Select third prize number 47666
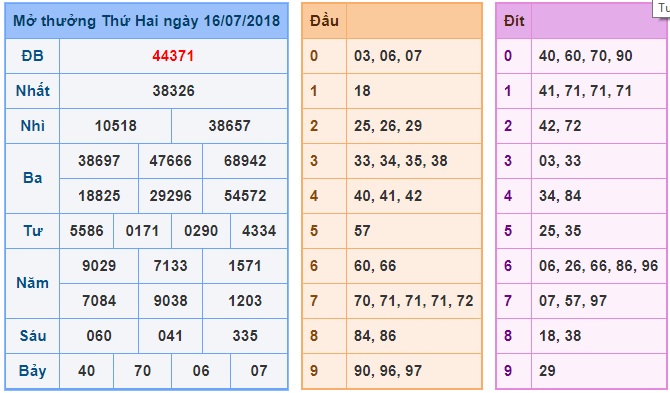The height and width of the screenshot is (393, 670). 170,161
